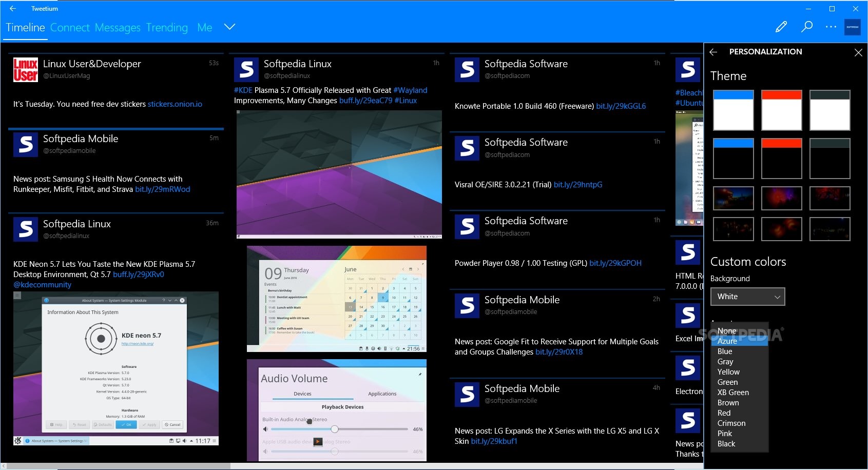This screenshot has width=868, height=470.
Task: Open buff.ly/29eaC79 link
Action: point(365,101)
